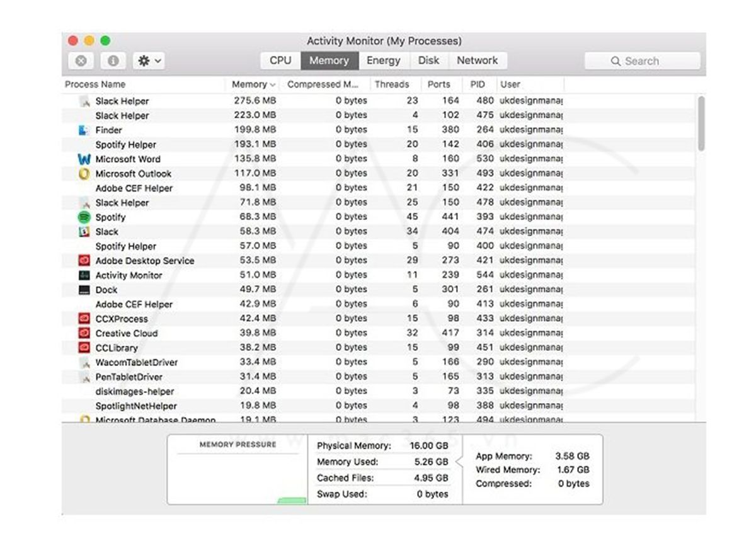
Task: Click the inspect process info icon
Action: (113, 61)
